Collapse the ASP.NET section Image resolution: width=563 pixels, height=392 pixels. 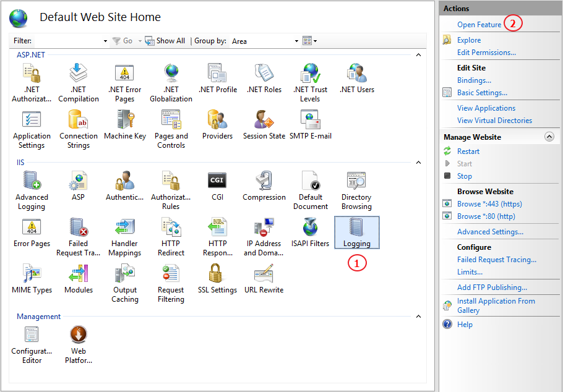[419, 55]
